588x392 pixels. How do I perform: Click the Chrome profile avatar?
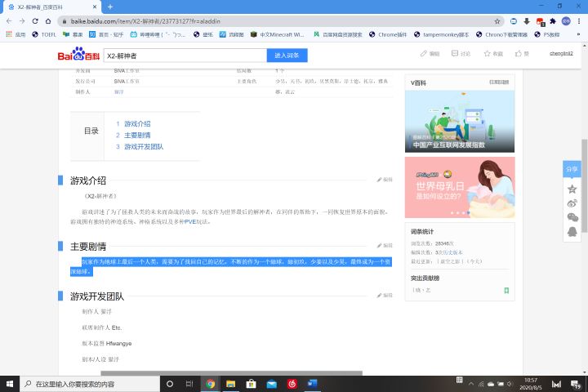click(x=566, y=21)
